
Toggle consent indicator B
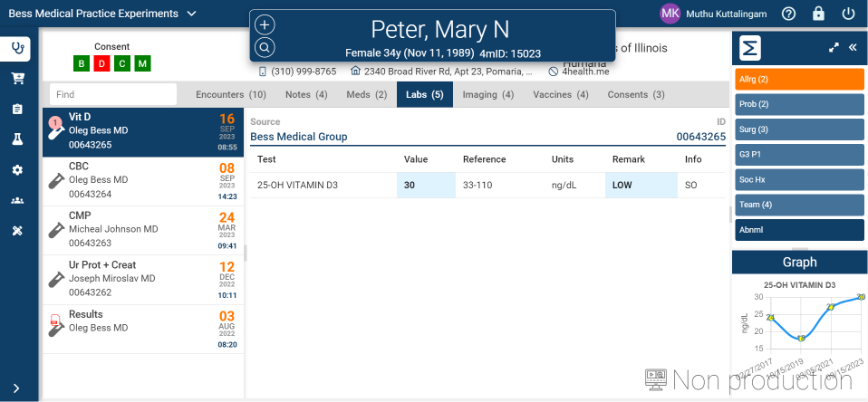82,63
